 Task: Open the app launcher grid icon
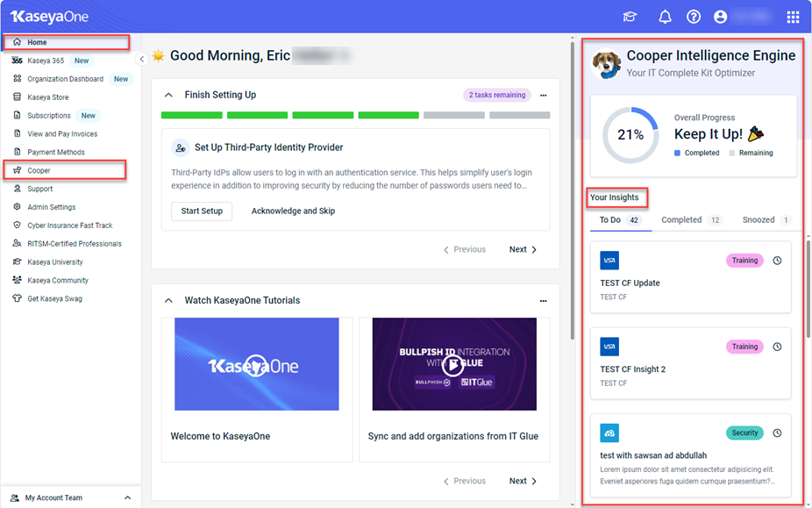(793, 17)
